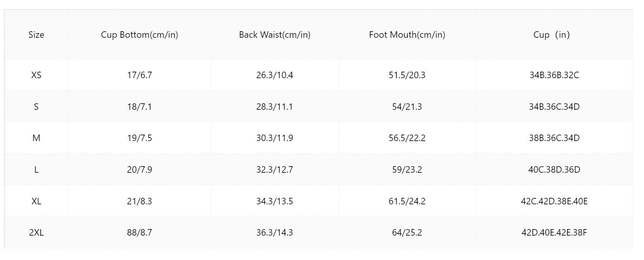Select the XS size row label
The height and width of the screenshot is (260, 644).
(36, 75)
